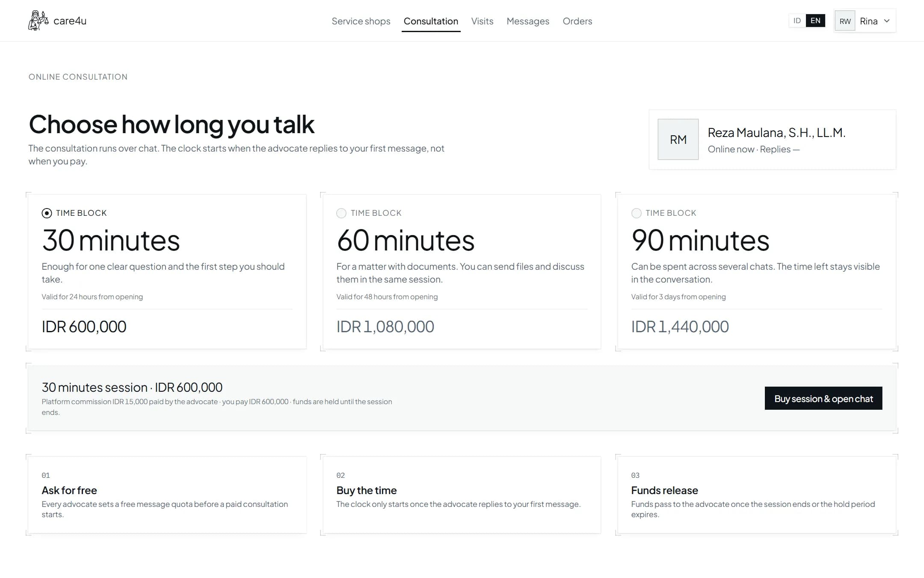
Task: Go to the Consultation tab
Action: coord(431,21)
